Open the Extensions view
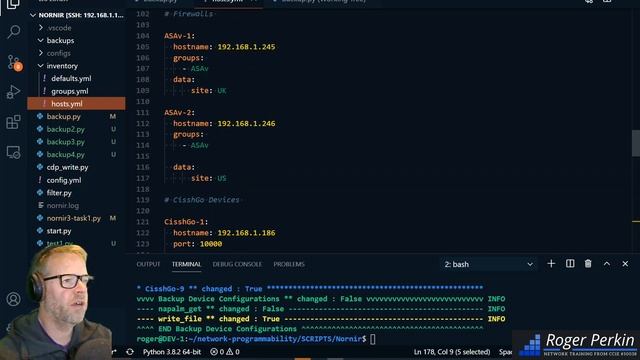The width and height of the screenshot is (640, 360). [13, 122]
